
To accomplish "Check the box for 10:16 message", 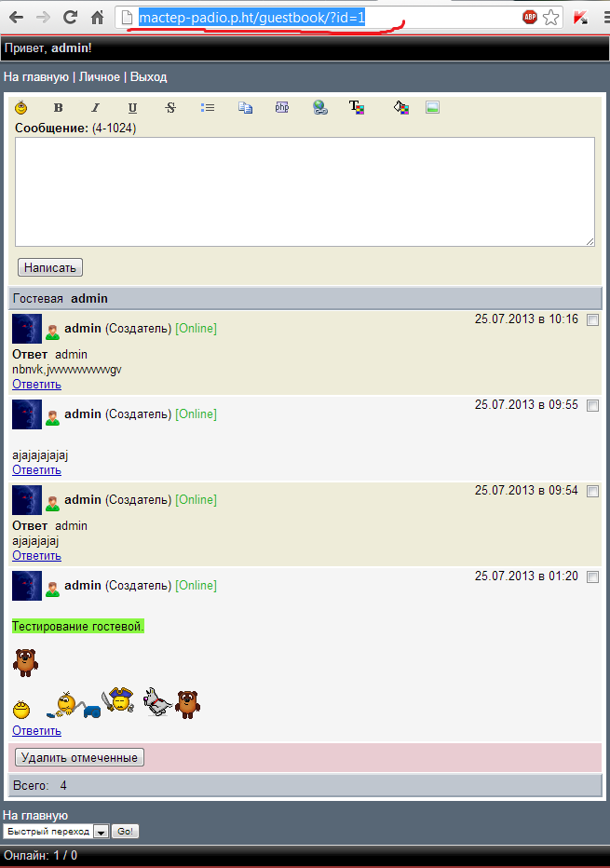I will (x=593, y=320).
